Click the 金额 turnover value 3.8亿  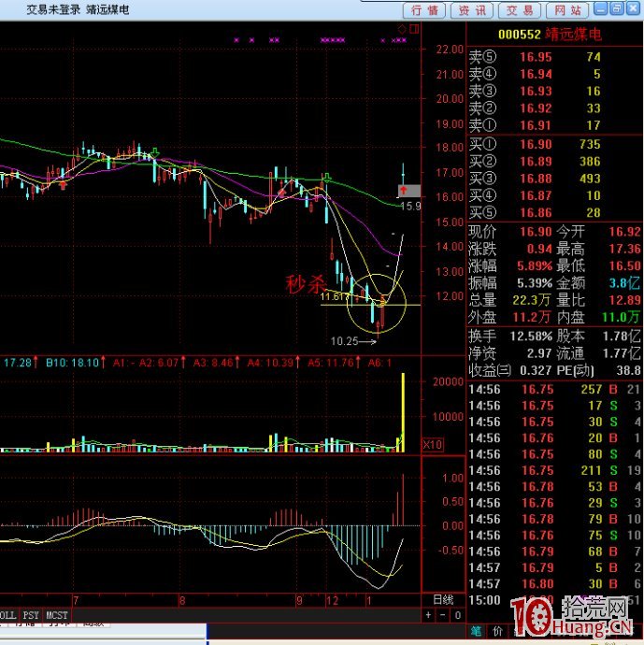(624, 283)
